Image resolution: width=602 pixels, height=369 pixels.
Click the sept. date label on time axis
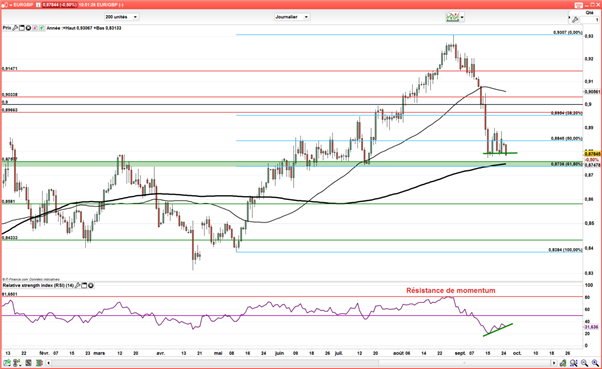[460, 353]
